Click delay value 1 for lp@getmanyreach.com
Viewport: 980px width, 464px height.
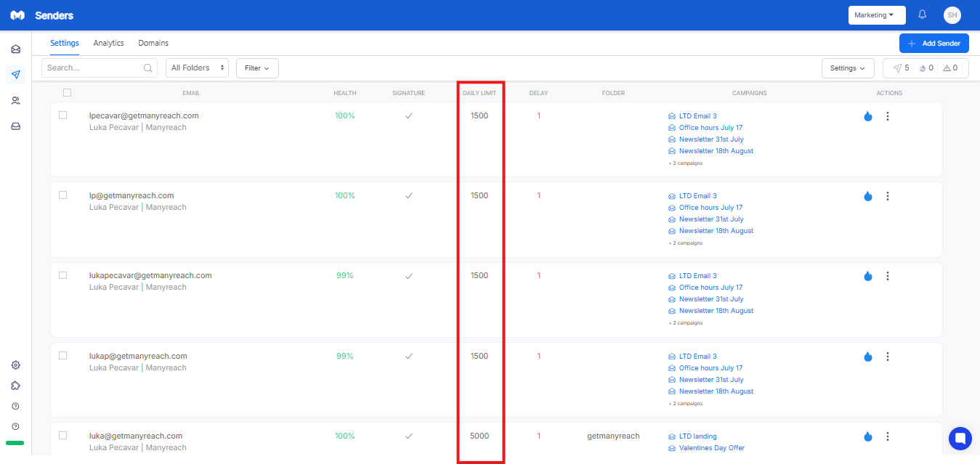pyautogui.click(x=539, y=196)
